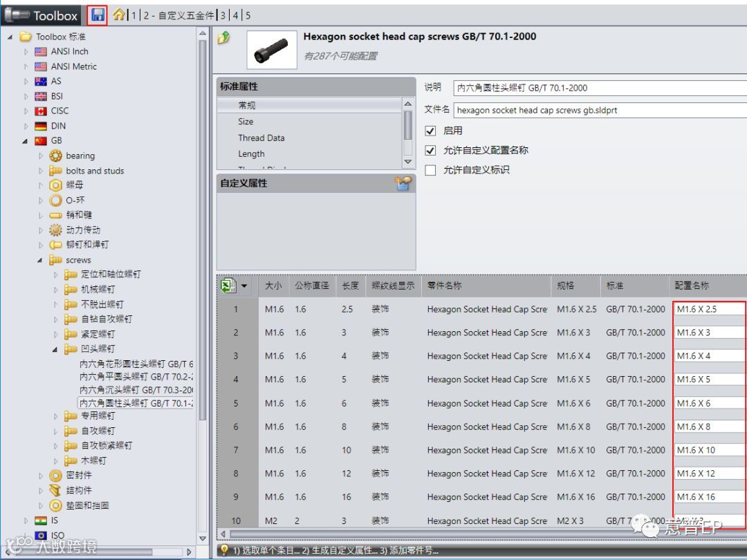Collapse the Toolbox 标准 root node
Screen dimensions: 747x560
click(x=10, y=37)
